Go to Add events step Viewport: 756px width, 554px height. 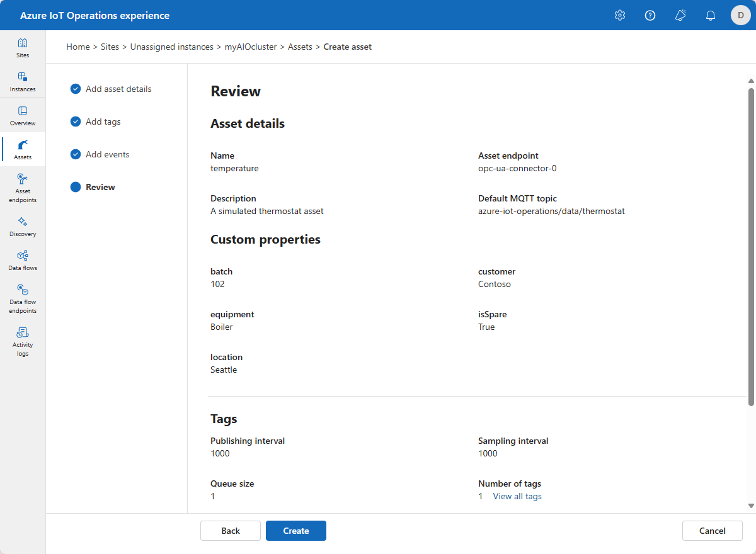pyautogui.click(x=100, y=154)
